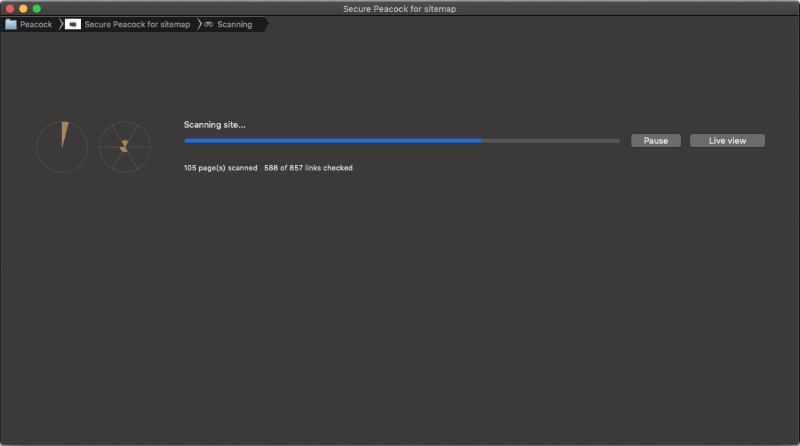
Task: Close the window with the red button
Action: pyautogui.click(x=10, y=9)
